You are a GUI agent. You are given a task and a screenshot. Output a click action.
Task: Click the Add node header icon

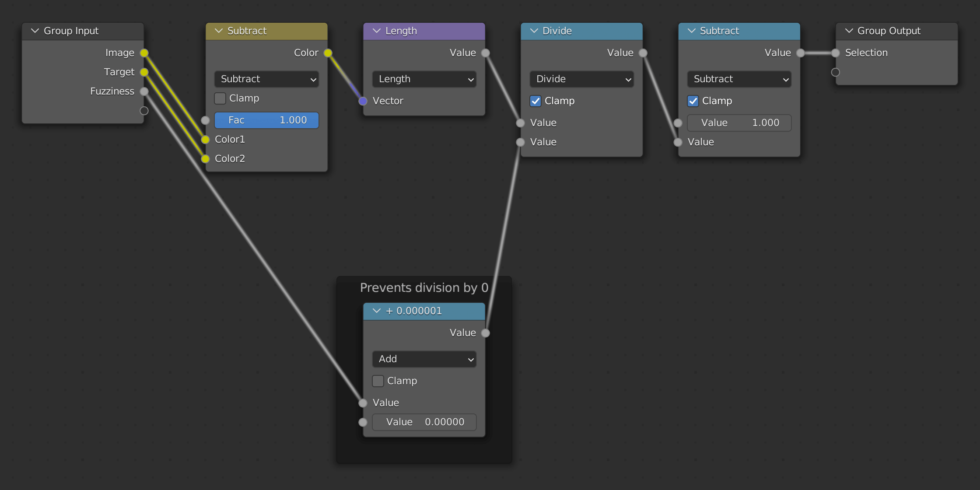pos(375,311)
